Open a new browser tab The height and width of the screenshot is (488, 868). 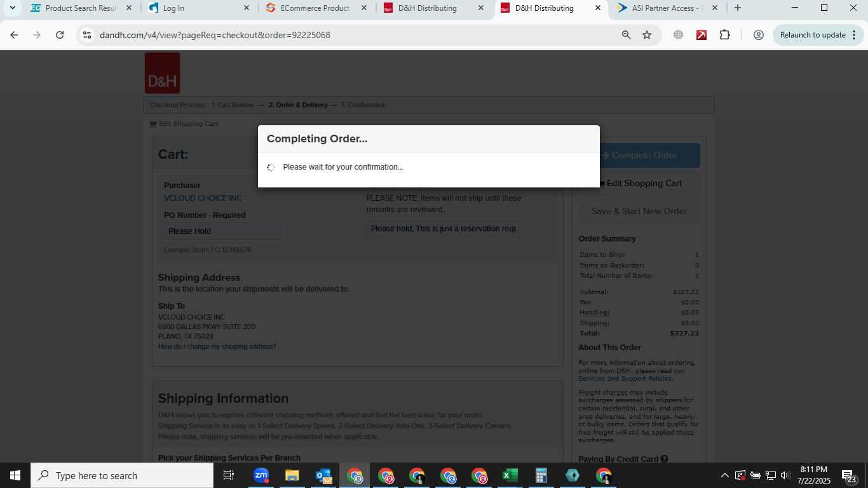(737, 8)
